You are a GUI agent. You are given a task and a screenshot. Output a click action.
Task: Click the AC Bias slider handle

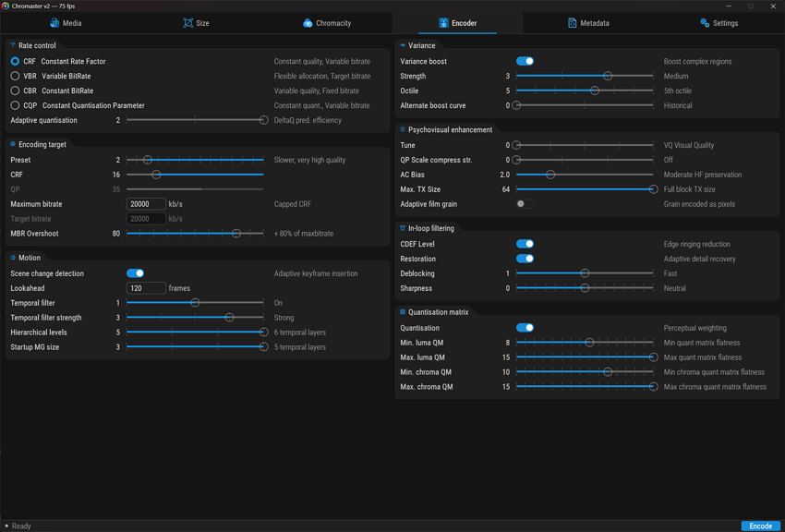pyautogui.click(x=550, y=175)
